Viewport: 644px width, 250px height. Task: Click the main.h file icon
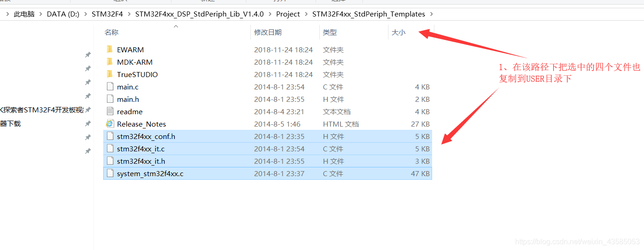[110, 99]
